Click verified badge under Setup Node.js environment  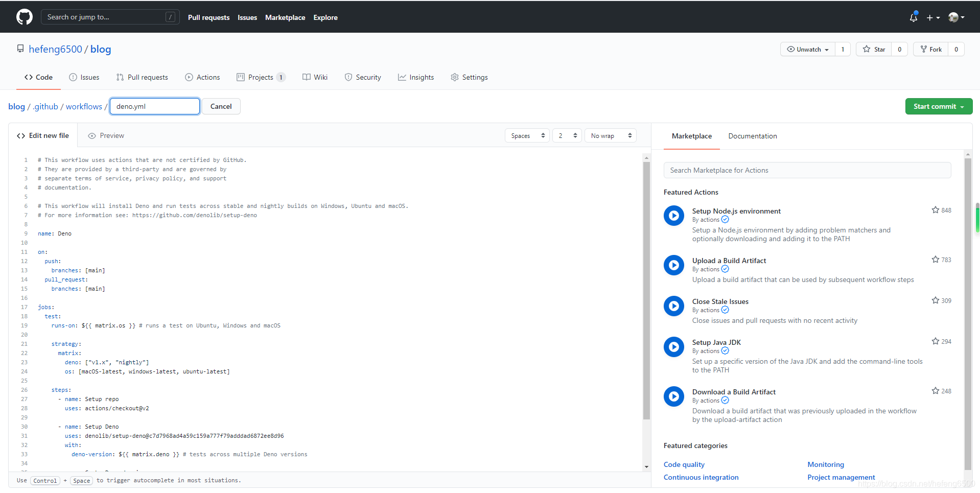tap(725, 220)
